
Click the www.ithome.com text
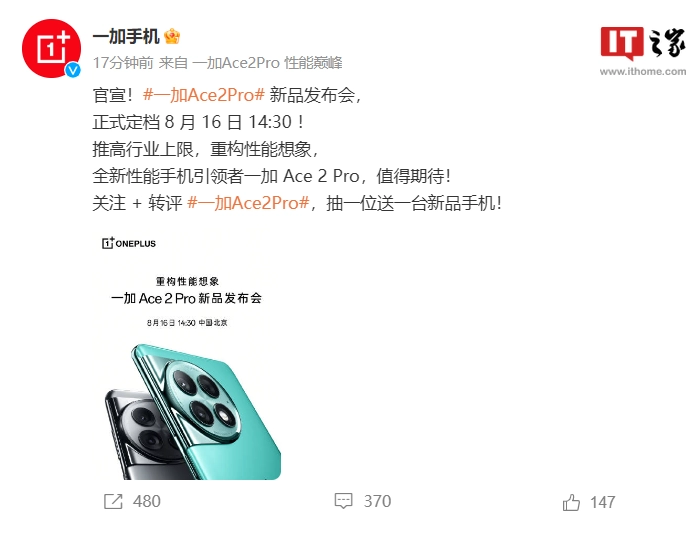643,71
